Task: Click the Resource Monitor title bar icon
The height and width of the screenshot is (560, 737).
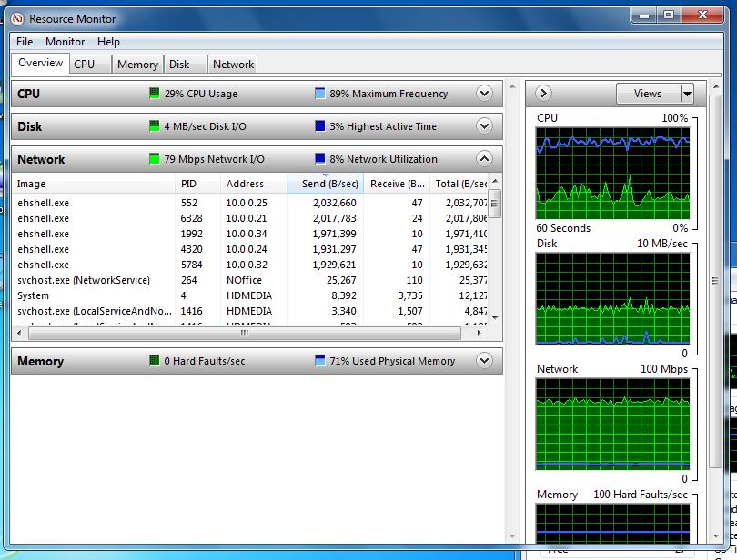Action: 16,18
